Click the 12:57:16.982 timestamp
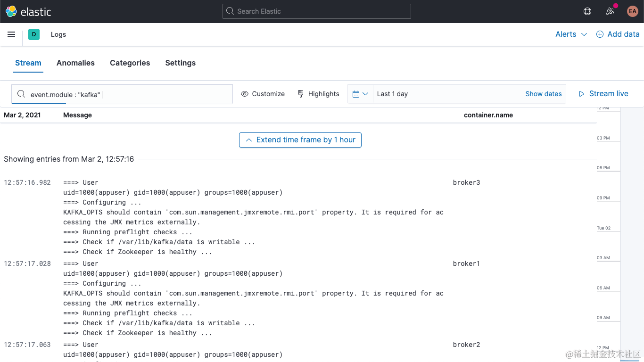This screenshot has height=362, width=644. 27,182
